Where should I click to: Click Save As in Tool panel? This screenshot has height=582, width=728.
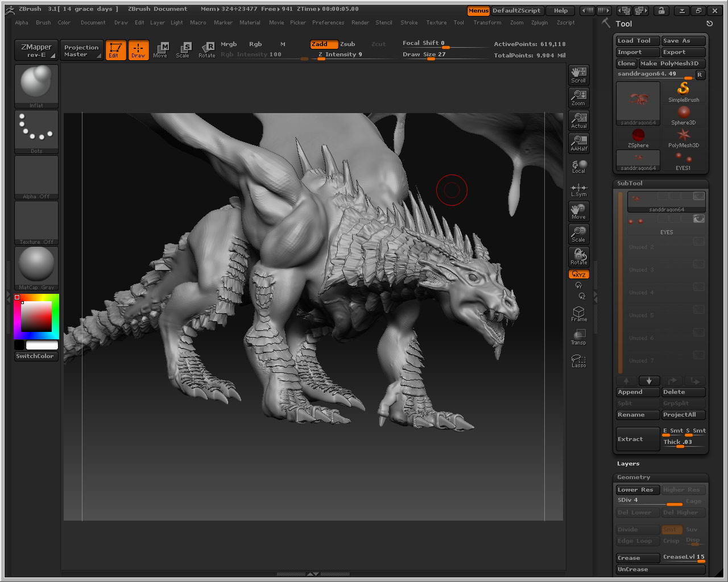[683, 41]
